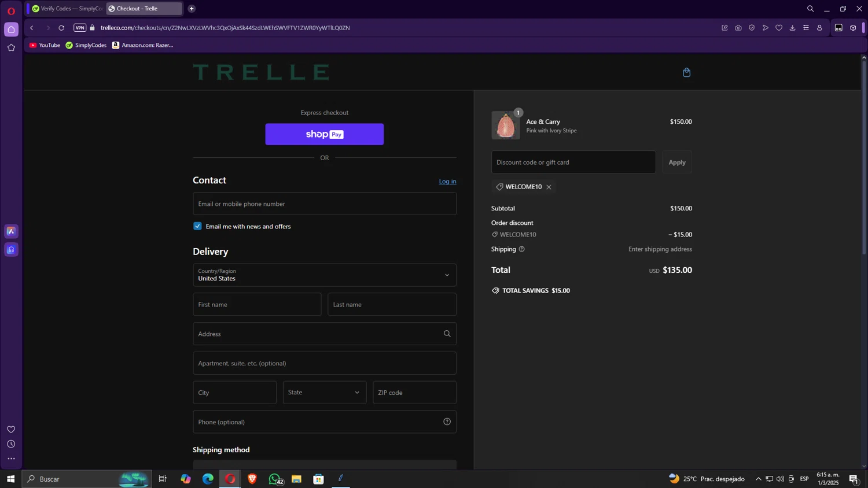Select the Apartment, suite field

[x=324, y=363]
